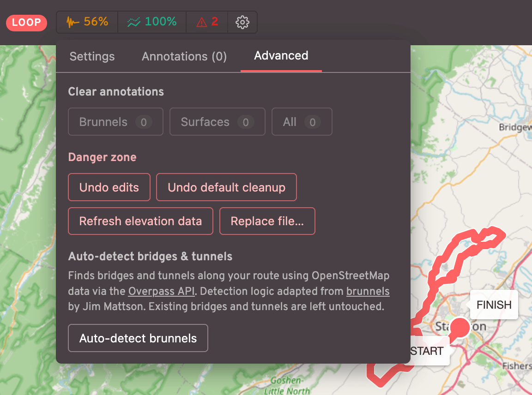Open the Overpass API link

pyautogui.click(x=162, y=291)
